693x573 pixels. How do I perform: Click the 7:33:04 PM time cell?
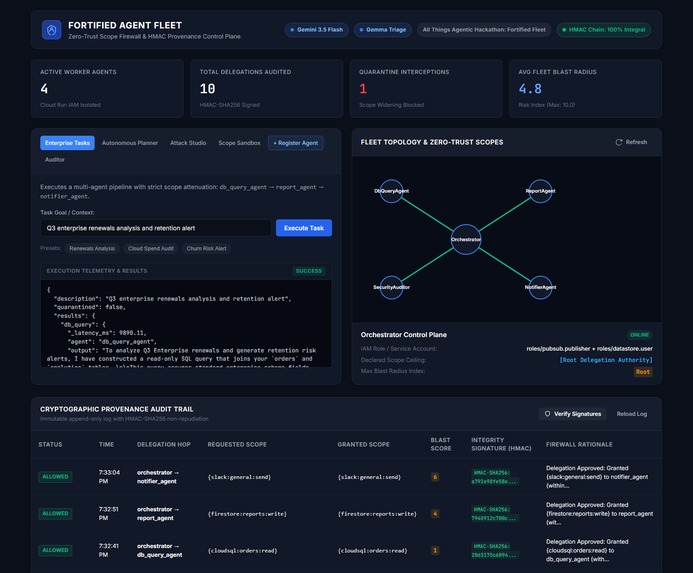click(x=109, y=477)
